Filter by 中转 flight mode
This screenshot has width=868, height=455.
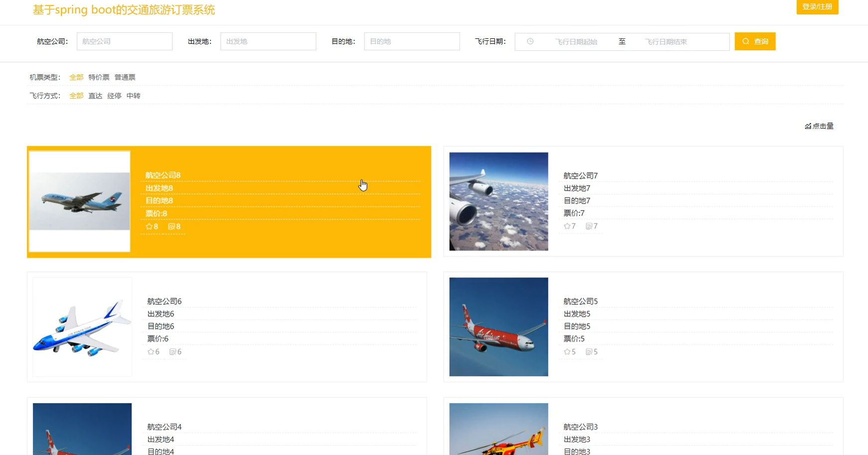click(133, 96)
